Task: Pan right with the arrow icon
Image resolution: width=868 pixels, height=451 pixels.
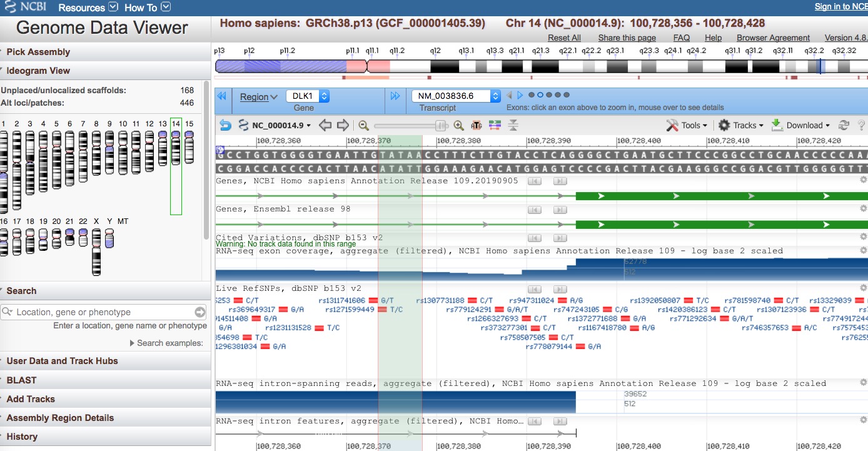Action: click(x=343, y=125)
